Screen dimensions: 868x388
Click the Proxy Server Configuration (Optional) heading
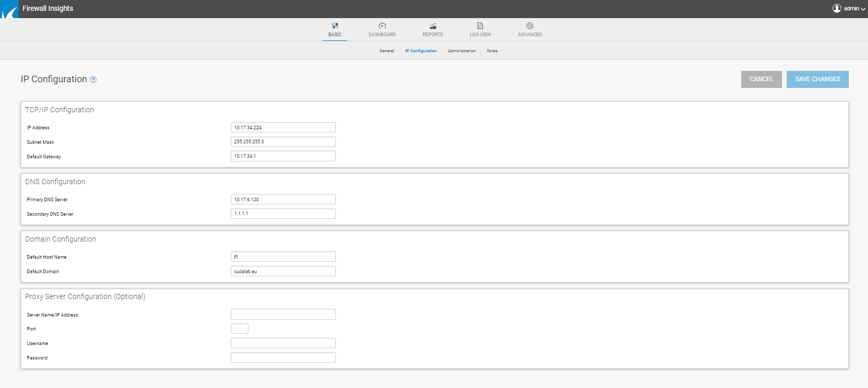click(x=85, y=296)
